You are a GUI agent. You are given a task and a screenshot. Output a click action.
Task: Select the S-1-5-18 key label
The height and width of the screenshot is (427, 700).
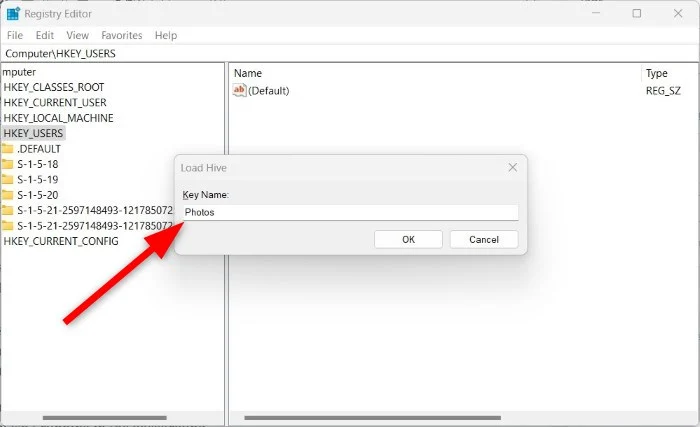pos(38,164)
